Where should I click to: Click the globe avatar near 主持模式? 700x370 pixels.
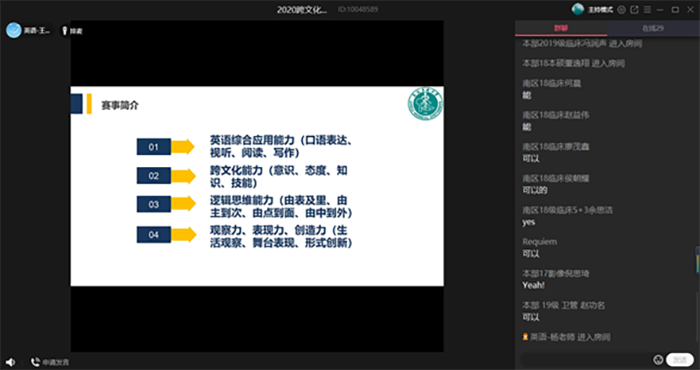point(578,9)
